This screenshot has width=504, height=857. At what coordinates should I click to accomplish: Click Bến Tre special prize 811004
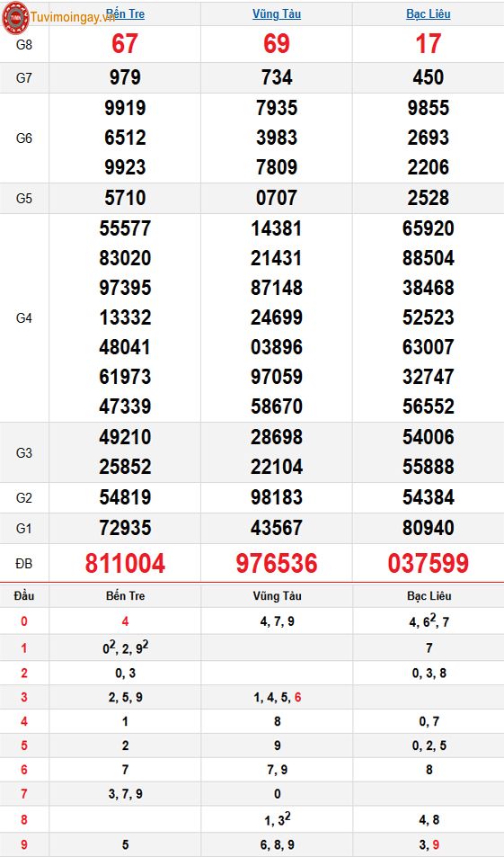125,564
